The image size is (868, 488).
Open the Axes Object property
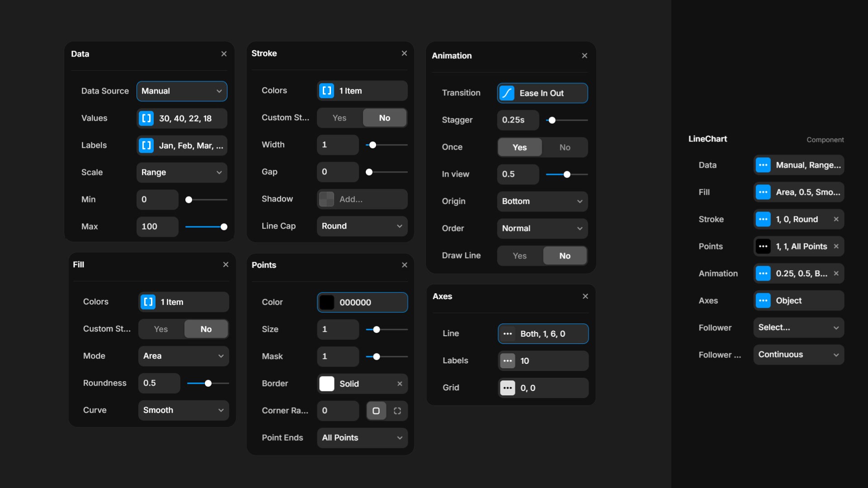coord(798,300)
